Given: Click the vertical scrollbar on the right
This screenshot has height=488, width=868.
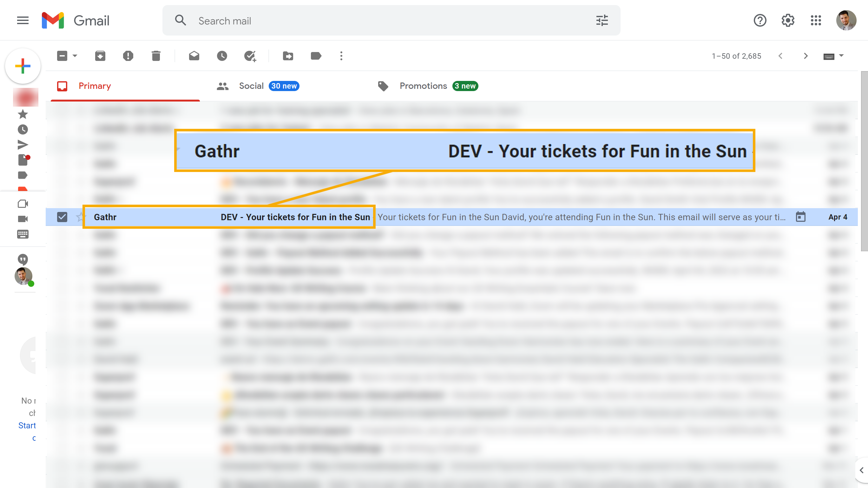Looking at the screenshot, I should (864, 161).
